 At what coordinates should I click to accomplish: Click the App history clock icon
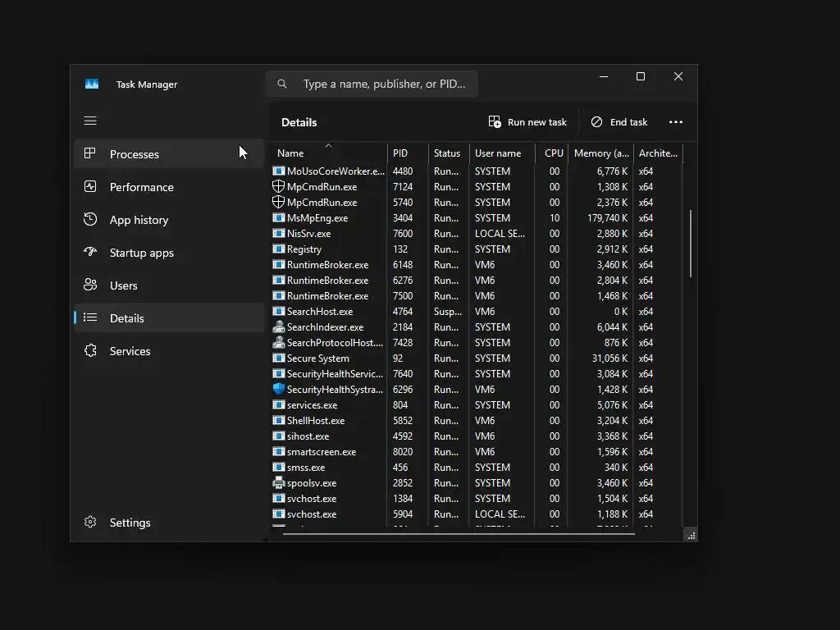coord(90,219)
